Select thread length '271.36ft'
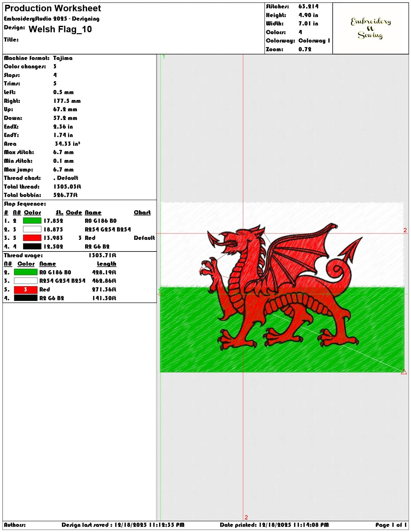This screenshot has width=411, height=532. coord(104,290)
